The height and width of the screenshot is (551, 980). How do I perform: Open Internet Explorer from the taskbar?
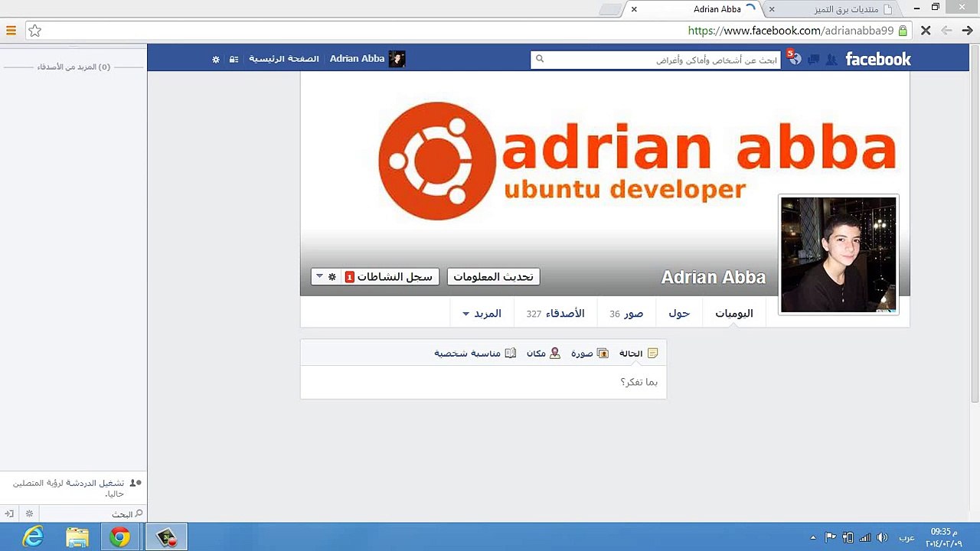coord(33,537)
